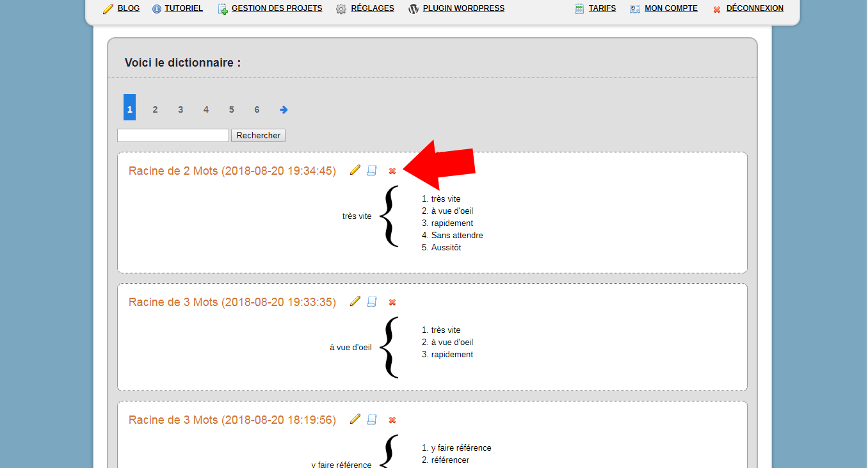Go to dictionary page 4
The height and width of the screenshot is (468, 868).
pyautogui.click(x=206, y=109)
